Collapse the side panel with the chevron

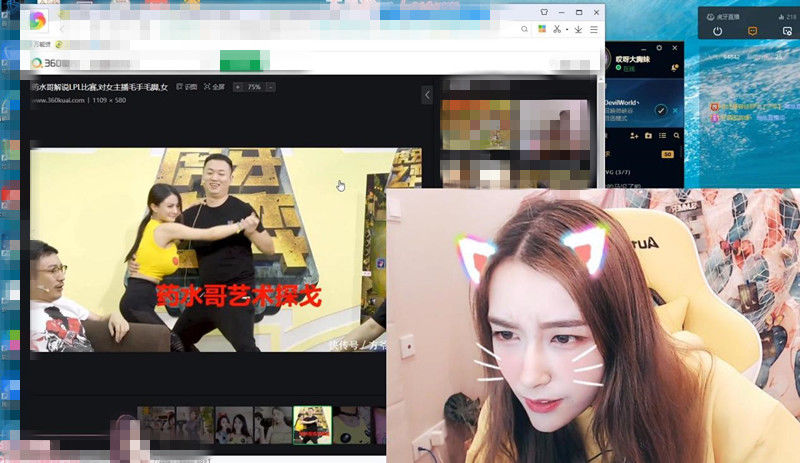click(427, 95)
